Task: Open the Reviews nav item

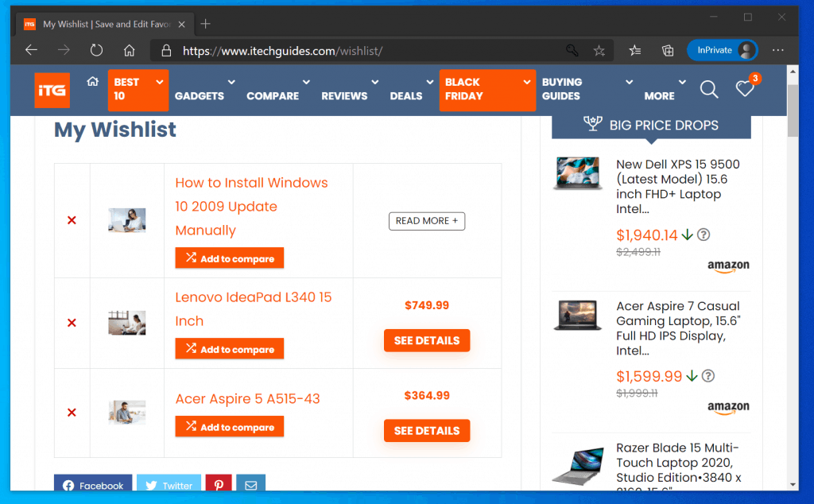Action: click(x=344, y=96)
